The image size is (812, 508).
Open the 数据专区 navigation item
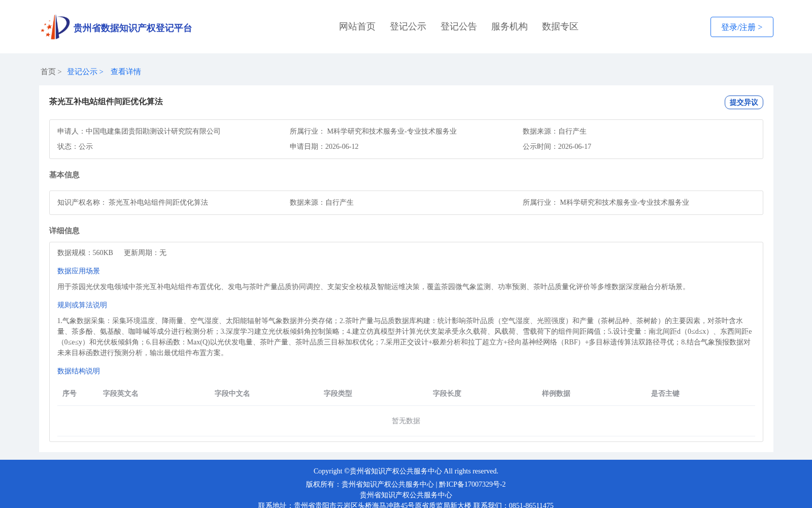(560, 26)
